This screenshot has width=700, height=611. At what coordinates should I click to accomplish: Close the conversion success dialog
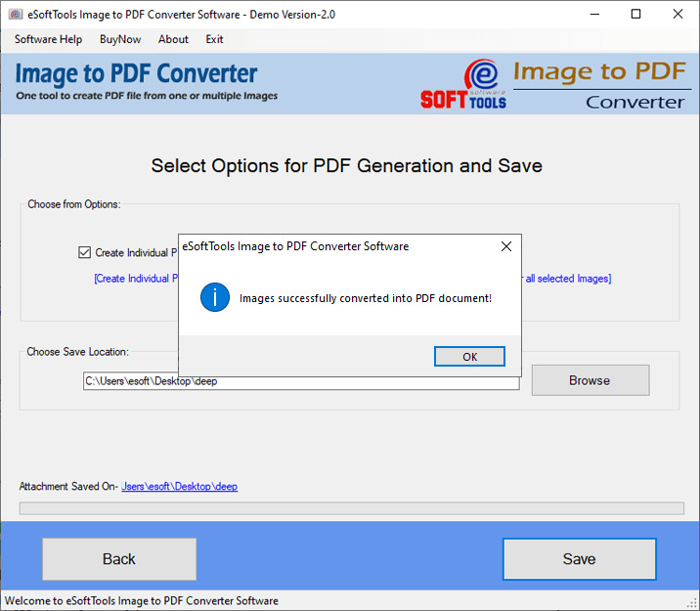505,246
